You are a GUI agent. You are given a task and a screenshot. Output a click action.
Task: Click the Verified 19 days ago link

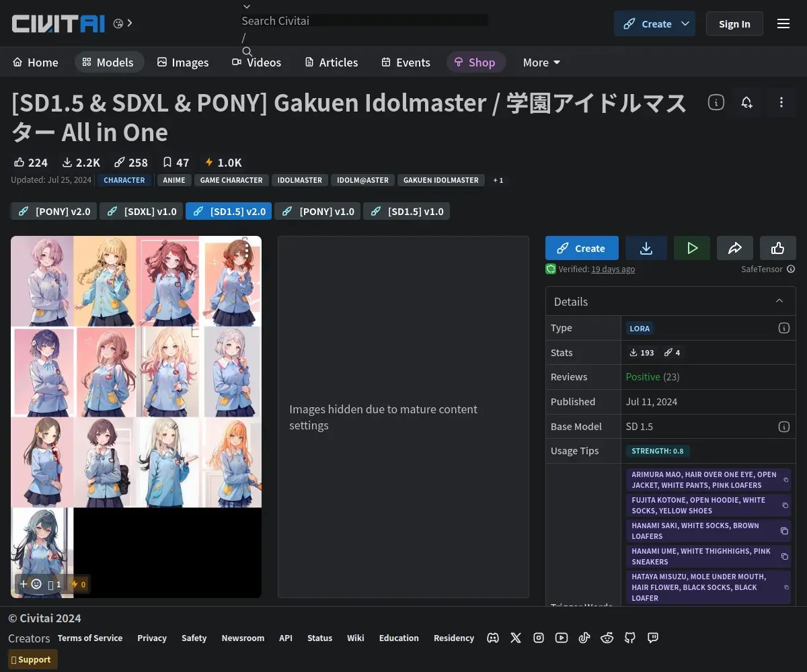pyautogui.click(x=613, y=269)
